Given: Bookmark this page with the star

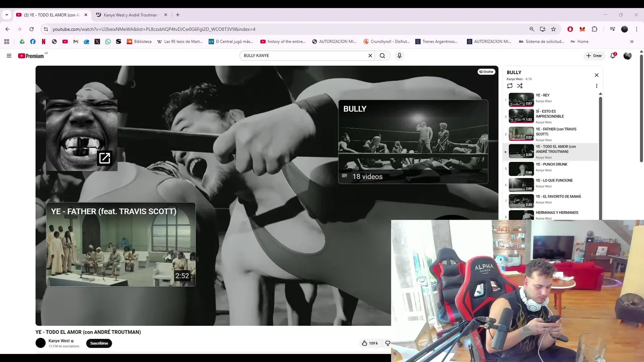Looking at the screenshot, I should tap(553, 29).
